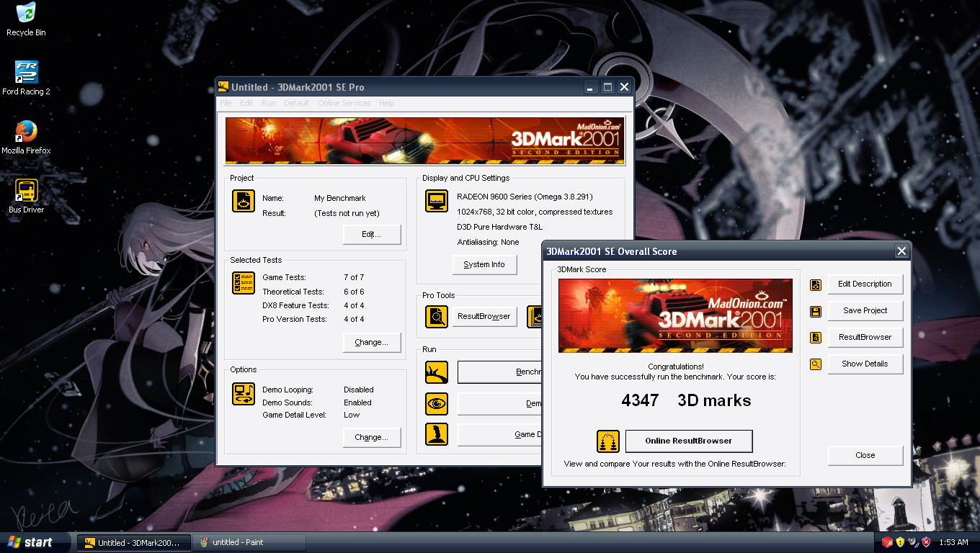Click the ResultBrowser button in Pro Tools

(x=484, y=316)
